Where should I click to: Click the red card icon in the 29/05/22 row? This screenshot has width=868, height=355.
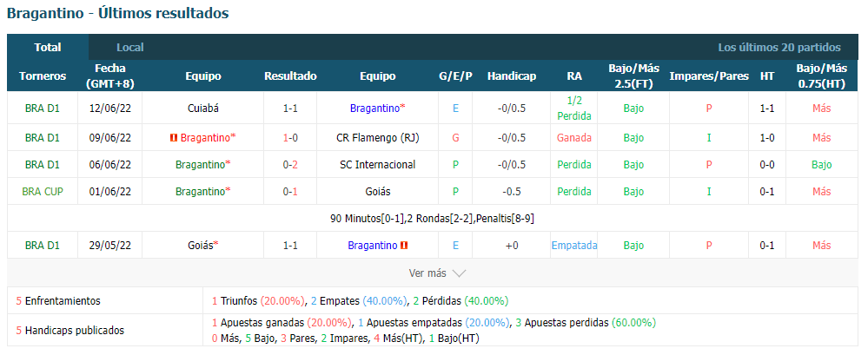(404, 245)
